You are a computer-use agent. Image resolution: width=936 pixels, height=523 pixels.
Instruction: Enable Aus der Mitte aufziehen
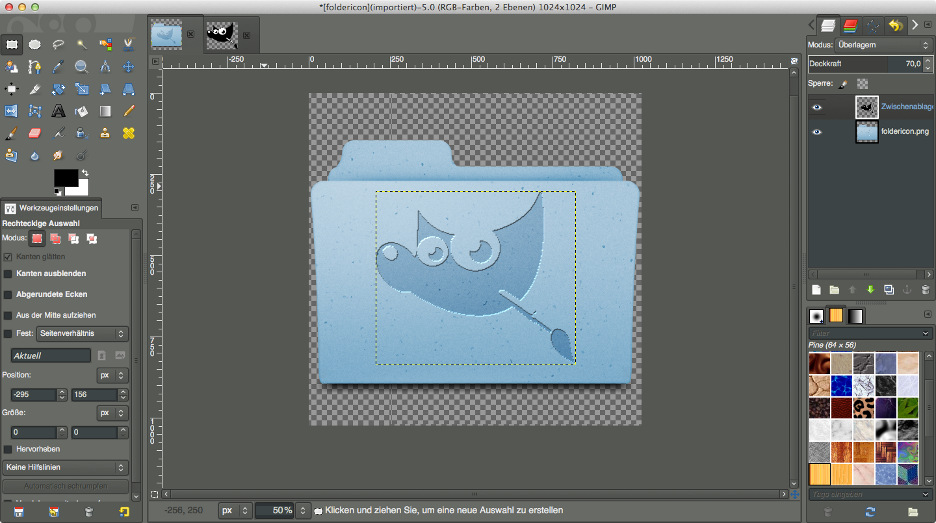[x=8, y=315]
